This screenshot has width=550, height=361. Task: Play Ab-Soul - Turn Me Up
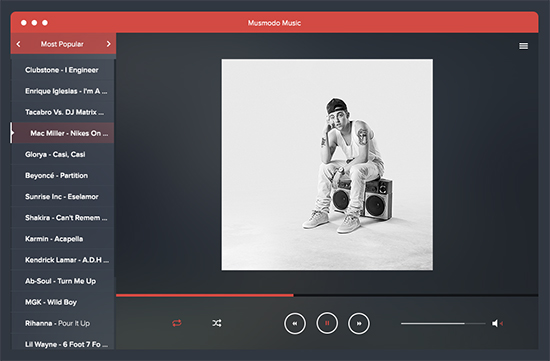click(x=62, y=281)
